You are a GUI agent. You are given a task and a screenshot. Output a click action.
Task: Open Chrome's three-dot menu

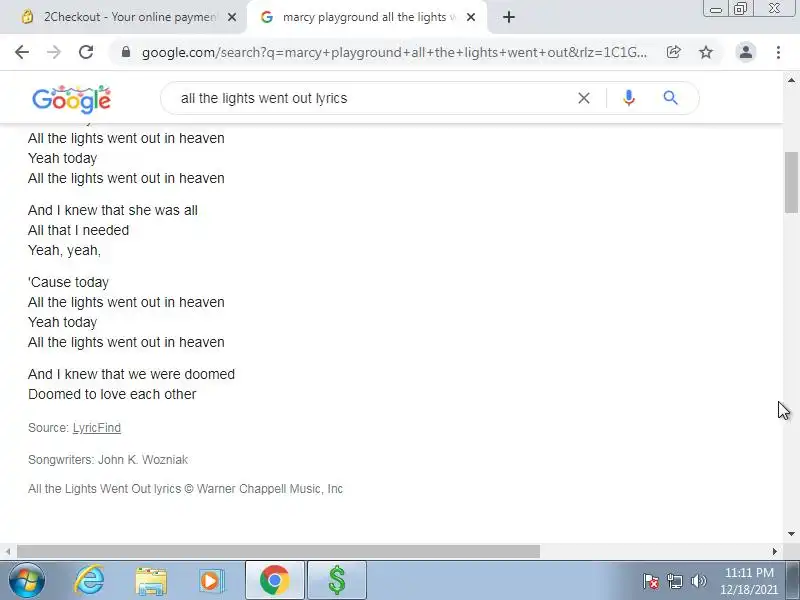point(778,52)
